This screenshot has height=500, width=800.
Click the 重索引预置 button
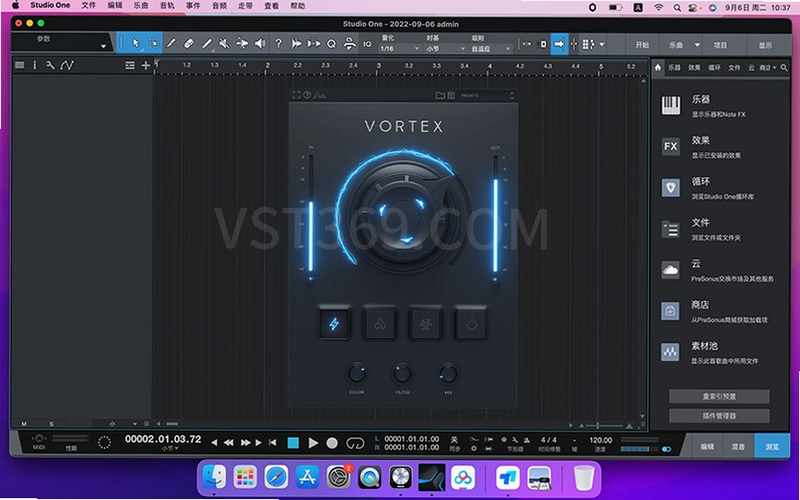(x=719, y=396)
